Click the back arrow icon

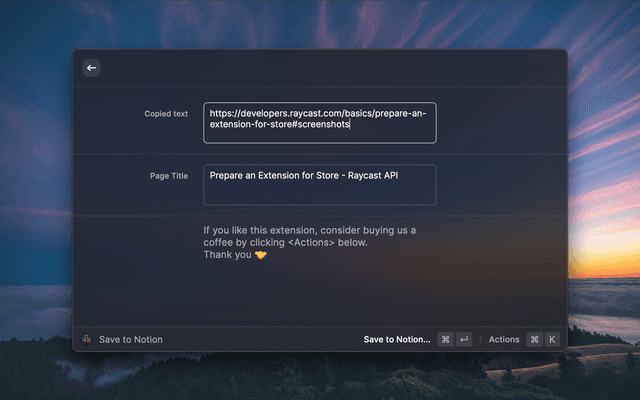coord(91,68)
